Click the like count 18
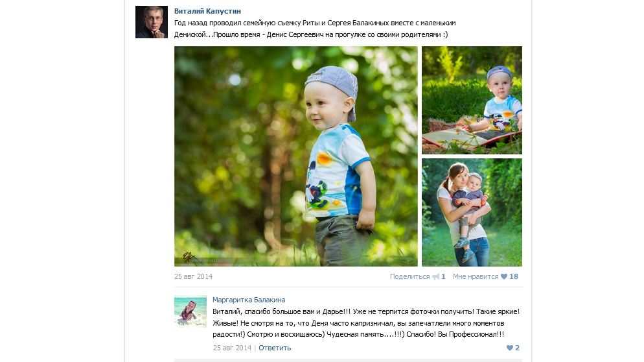Viewport: 644px width, 362px height. pos(514,276)
